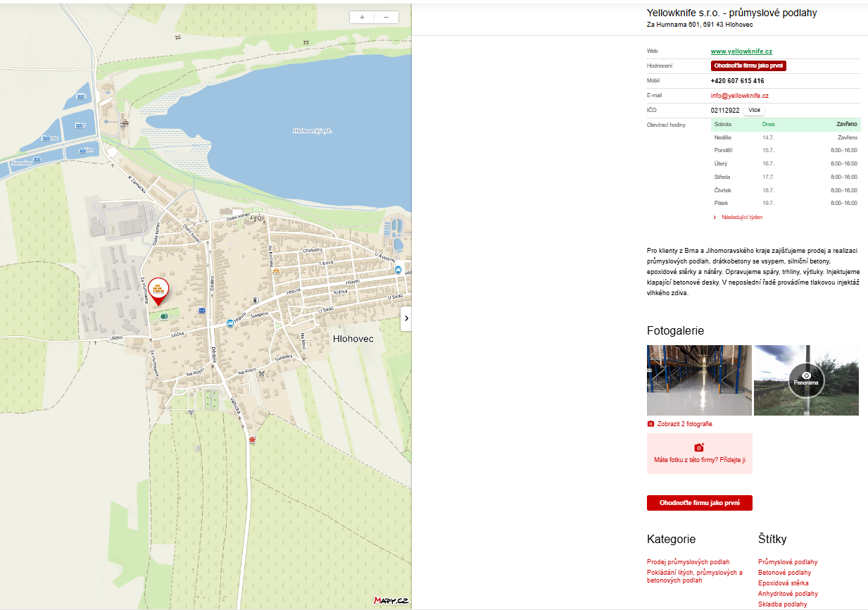
Task: Click the Vatnická road label
Action: (x=235, y=406)
